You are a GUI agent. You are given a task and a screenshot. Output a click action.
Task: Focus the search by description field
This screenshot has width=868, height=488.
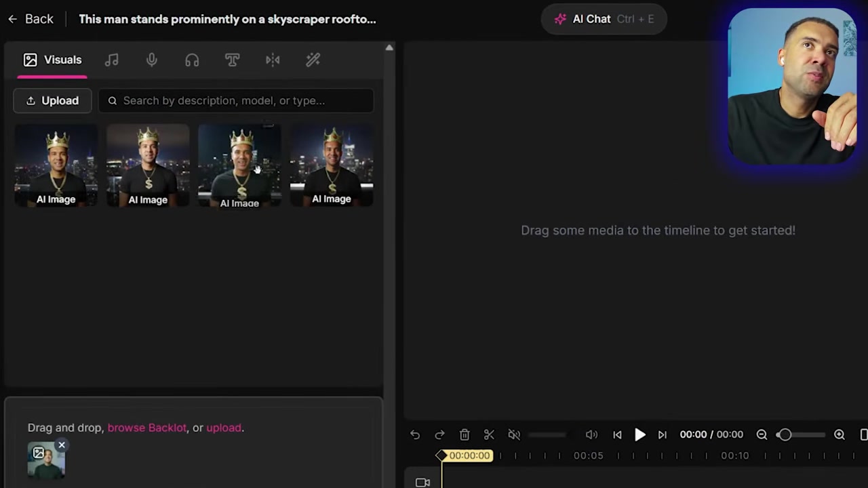click(236, 100)
